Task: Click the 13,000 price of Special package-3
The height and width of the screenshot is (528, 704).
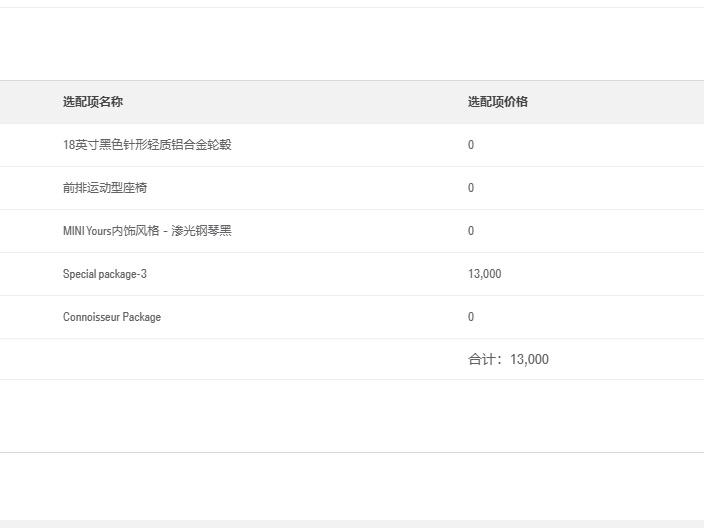Action: click(x=484, y=274)
